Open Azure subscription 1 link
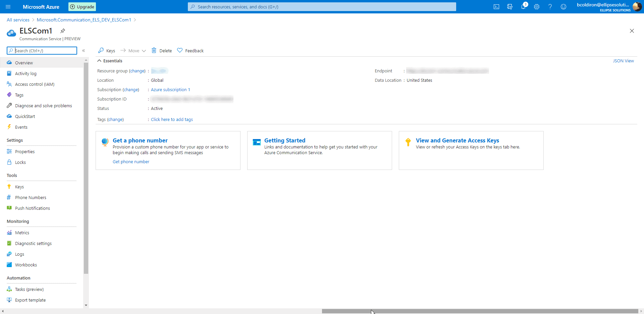This screenshot has height=314, width=644. [x=170, y=89]
